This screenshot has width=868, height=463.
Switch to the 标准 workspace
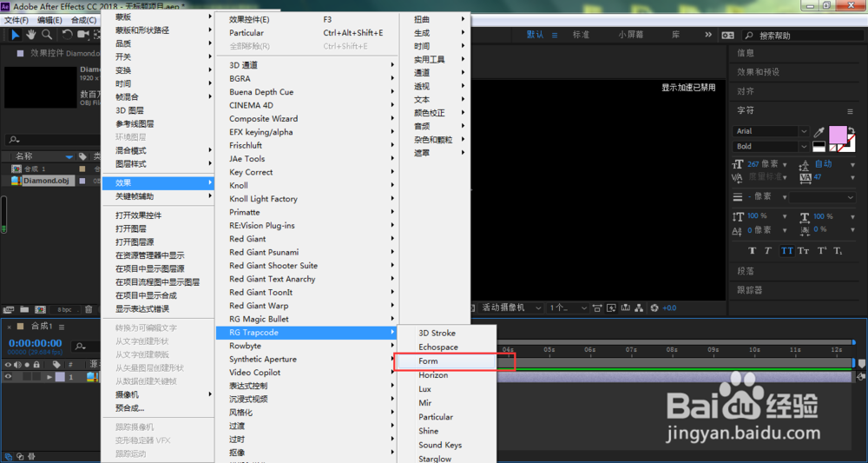point(582,35)
